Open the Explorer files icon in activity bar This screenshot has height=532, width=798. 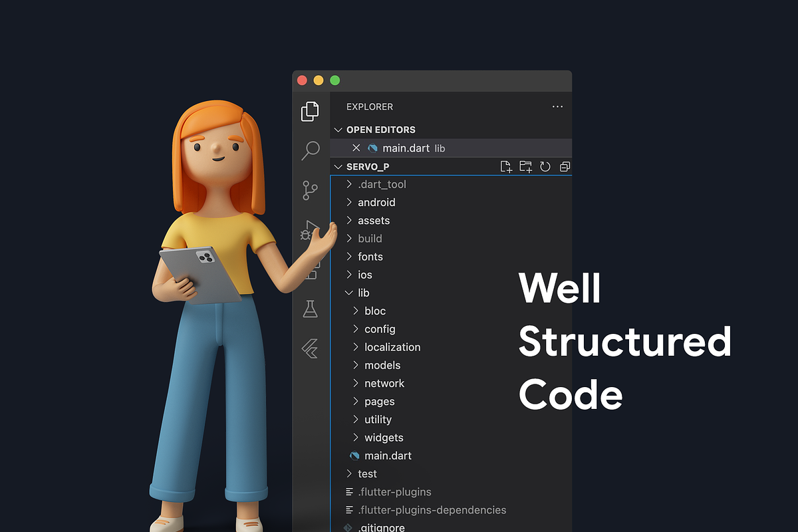point(310,111)
